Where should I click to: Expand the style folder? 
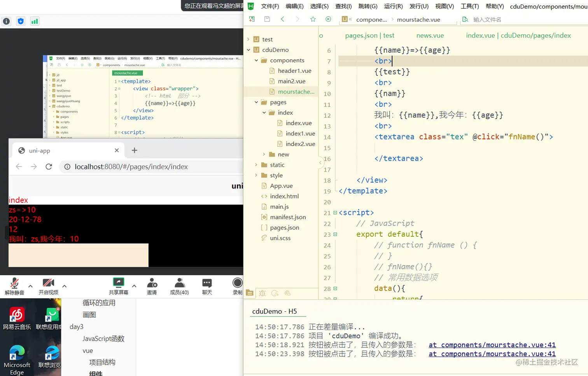256,176
